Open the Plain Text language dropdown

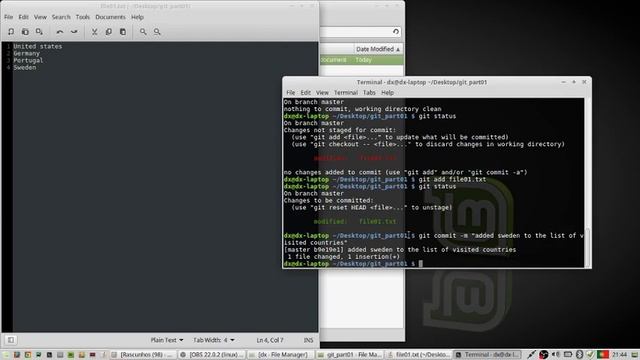pos(167,340)
